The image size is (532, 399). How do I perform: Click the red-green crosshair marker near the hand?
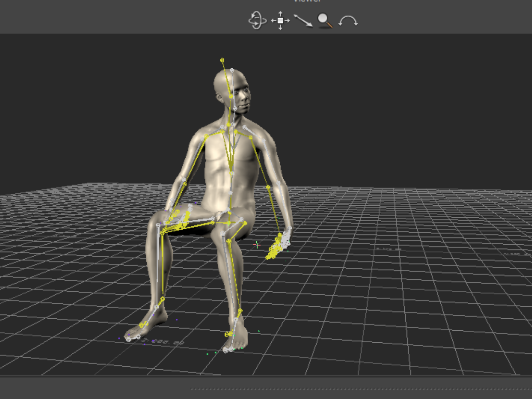point(256,245)
